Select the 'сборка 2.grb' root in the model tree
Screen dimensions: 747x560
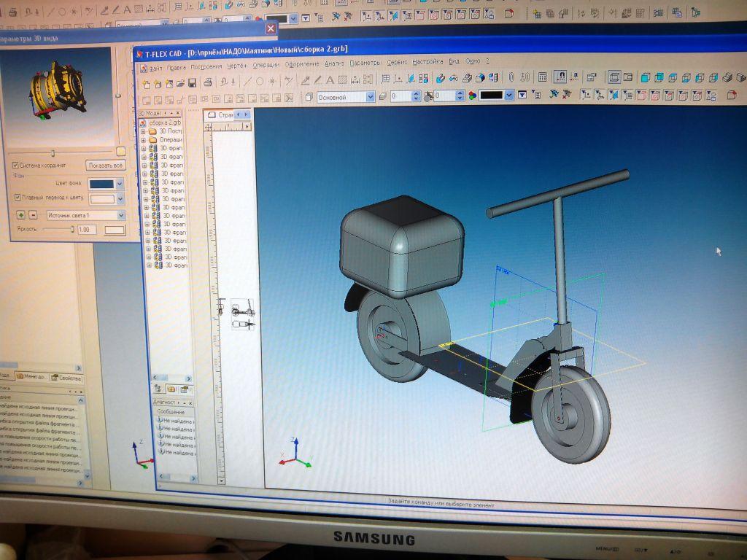(x=165, y=122)
